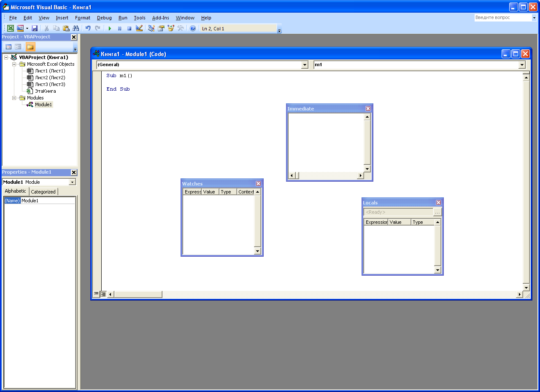Open Project Explorer toolbar icon
Screen dimensions: 540x392
151,28
